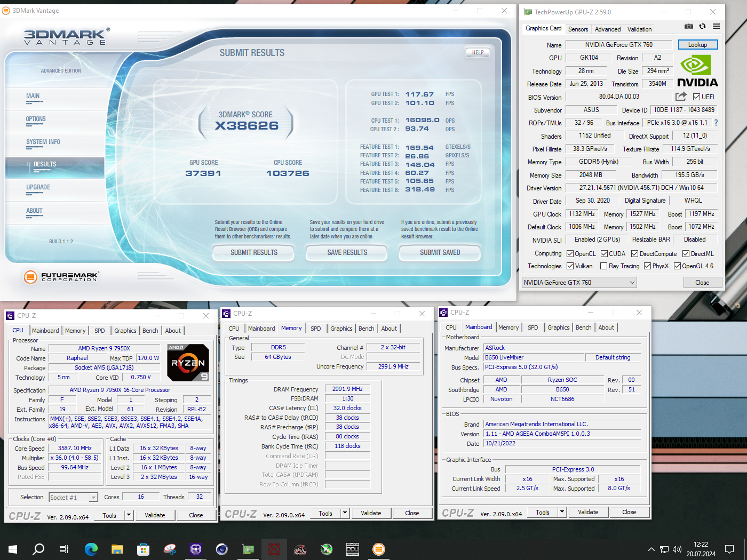Toggle the Ray Tracing checkbox

pos(604,266)
